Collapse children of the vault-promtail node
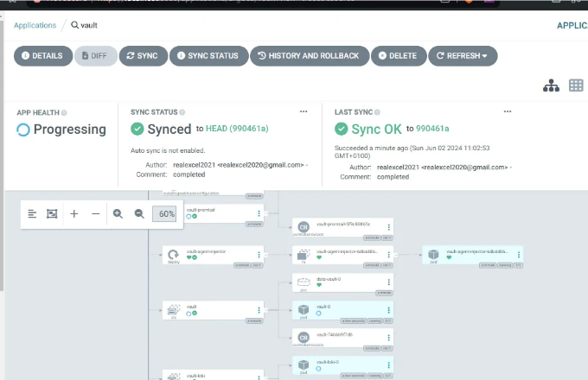Screen dimensions: 588x380 (x=265, y=213)
